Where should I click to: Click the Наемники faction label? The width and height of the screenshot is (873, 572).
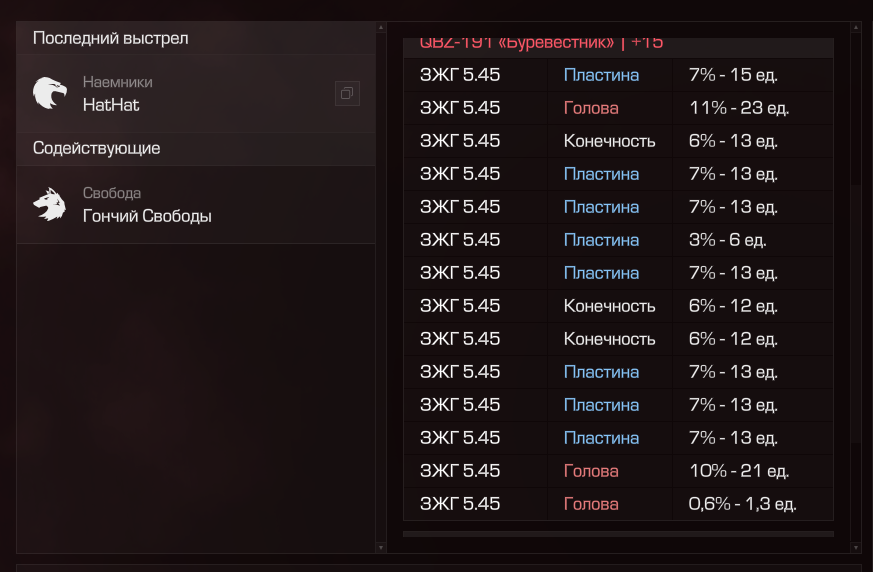(117, 82)
